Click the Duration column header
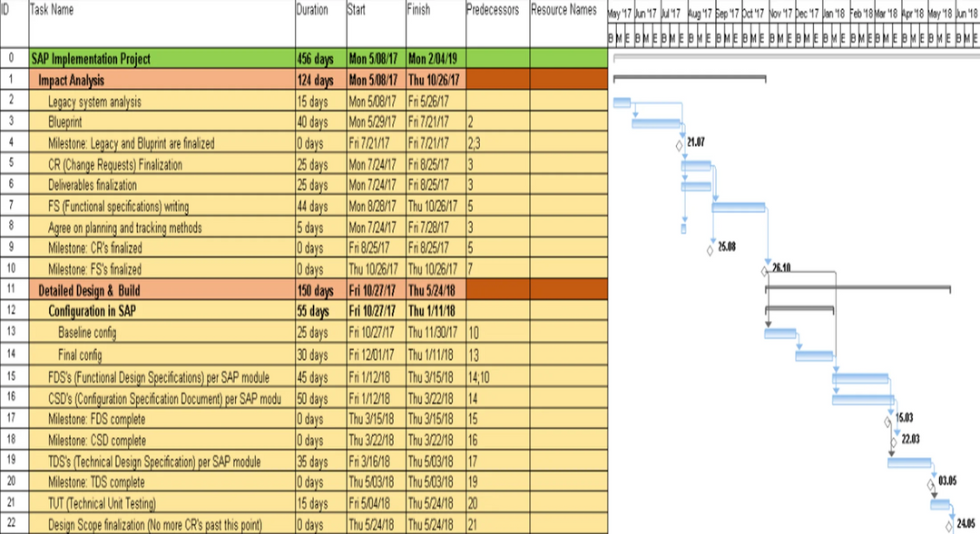 312,11
